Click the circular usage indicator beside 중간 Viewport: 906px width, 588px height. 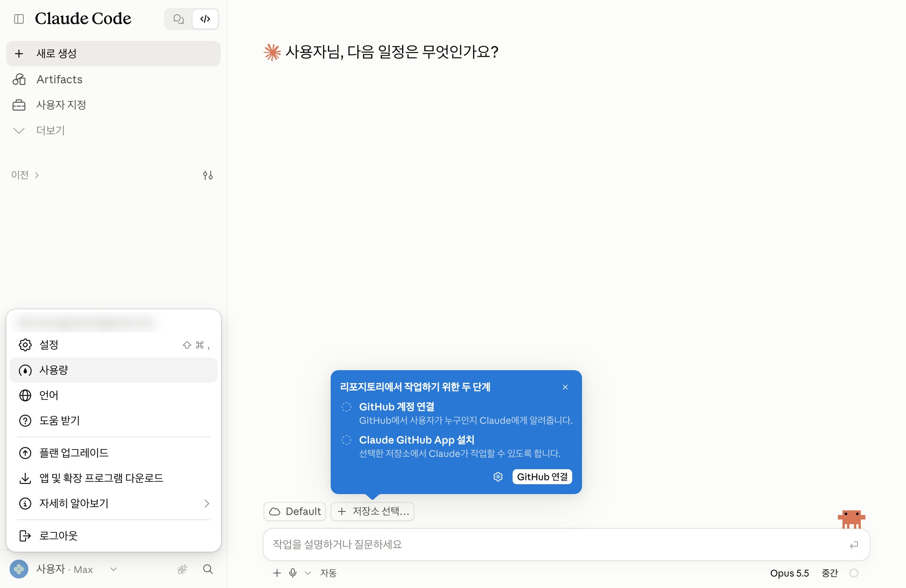pos(854,573)
